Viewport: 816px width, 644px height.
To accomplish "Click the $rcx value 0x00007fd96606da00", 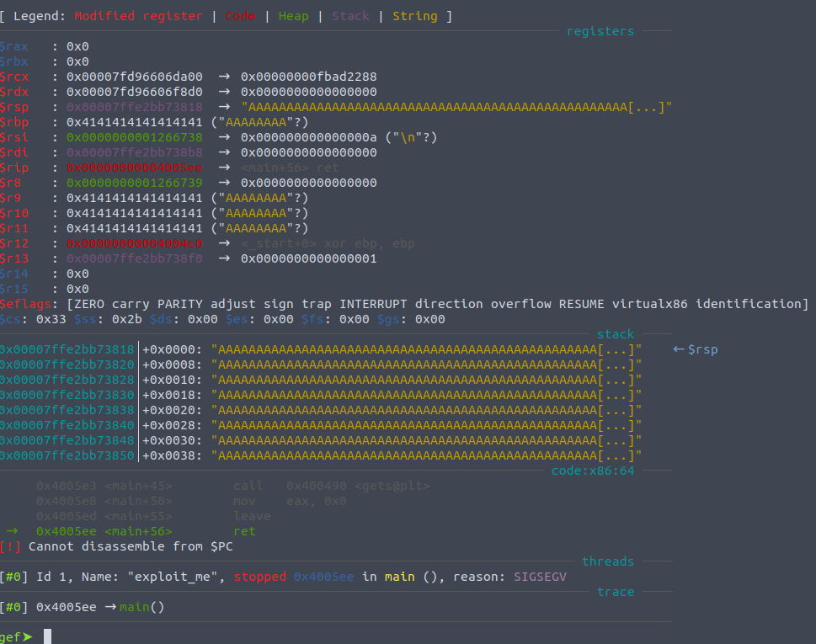I will click(x=135, y=77).
